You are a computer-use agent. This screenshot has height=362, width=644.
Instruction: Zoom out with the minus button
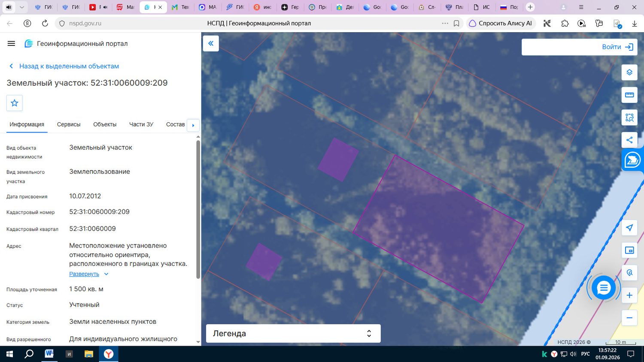pyautogui.click(x=629, y=318)
